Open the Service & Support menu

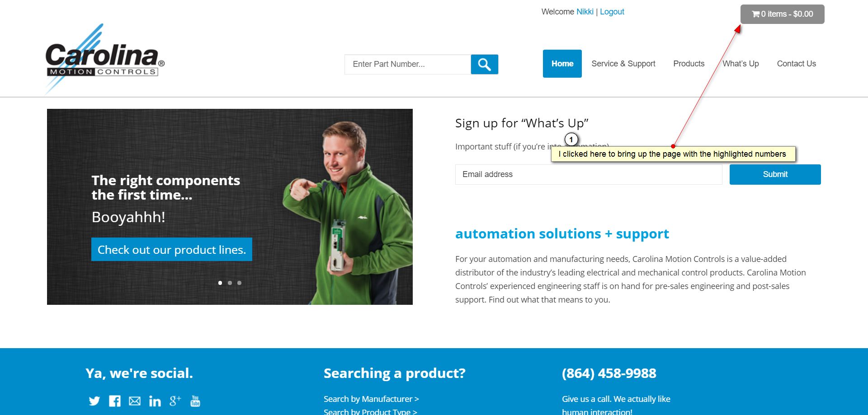tap(623, 64)
